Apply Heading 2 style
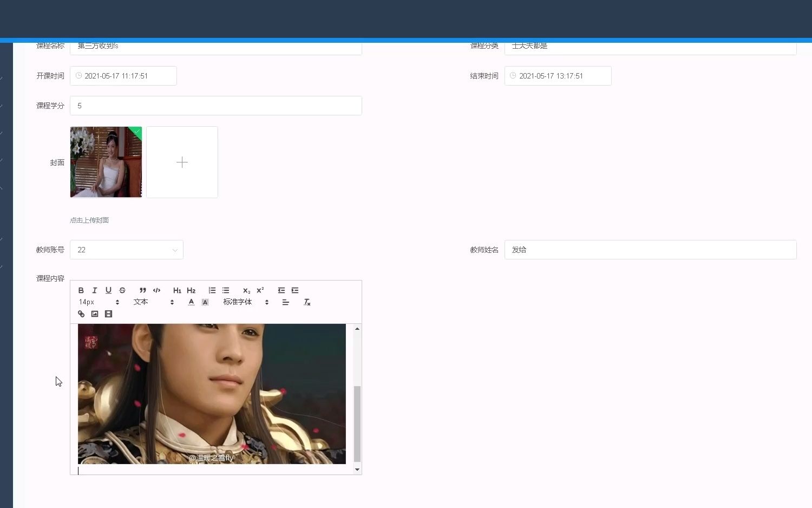Screen dimensions: 812x508 pos(191,290)
